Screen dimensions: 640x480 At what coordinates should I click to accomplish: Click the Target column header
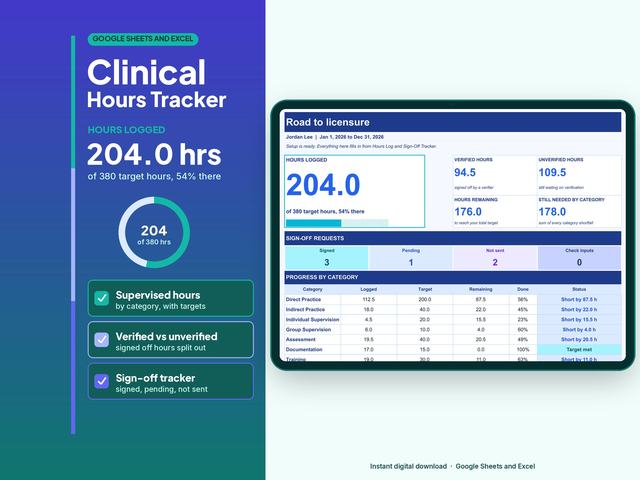(425, 289)
